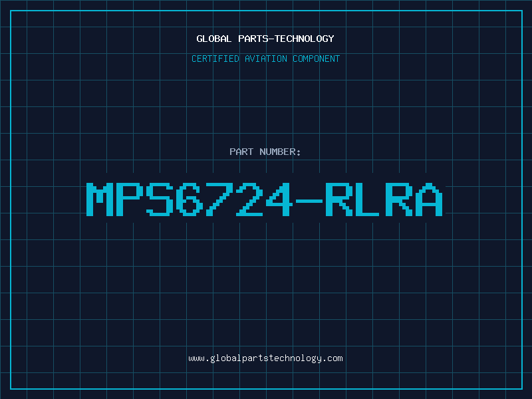Open www.globalpartstechnology.com link
The image size is (532, 399).
tap(265, 358)
